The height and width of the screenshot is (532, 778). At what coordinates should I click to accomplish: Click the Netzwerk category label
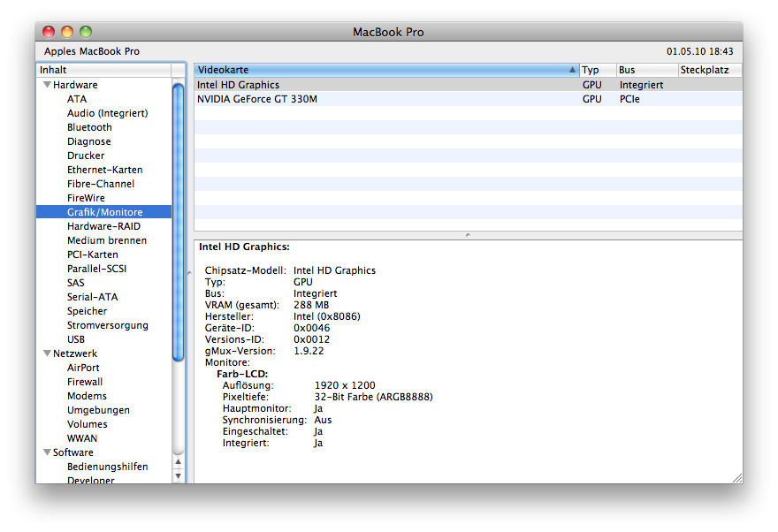[x=75, y=353]
